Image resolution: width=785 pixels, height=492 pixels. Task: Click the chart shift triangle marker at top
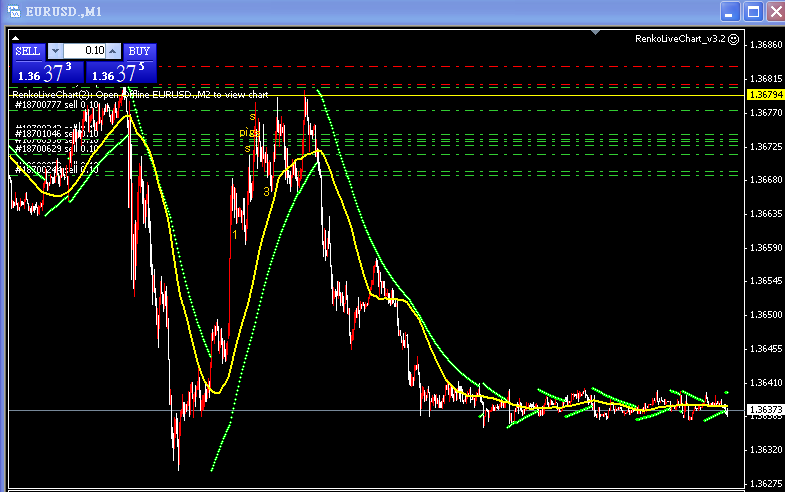tap(595, 33)
